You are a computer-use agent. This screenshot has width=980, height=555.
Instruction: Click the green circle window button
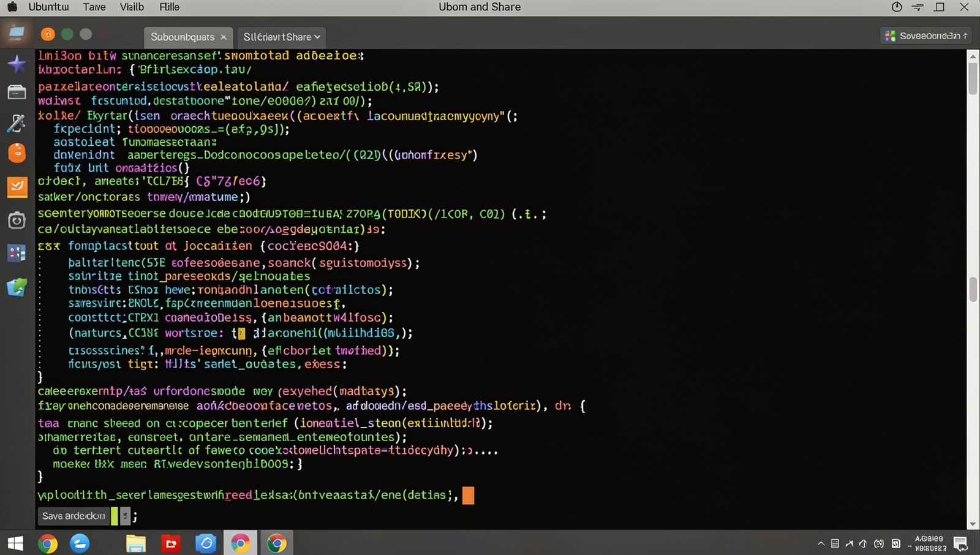pyautogui.click(x=67, y=34)
